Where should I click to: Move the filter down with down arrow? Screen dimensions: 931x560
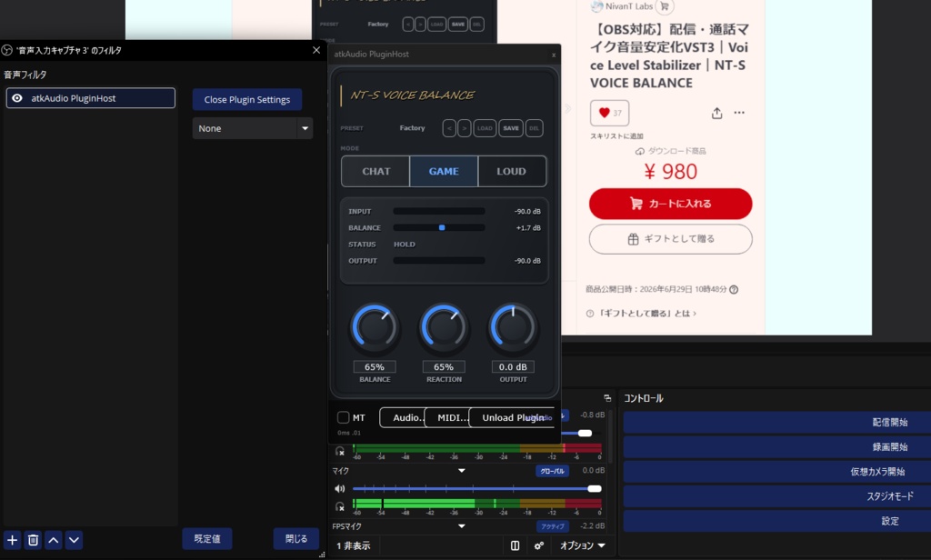coord(74,540)
